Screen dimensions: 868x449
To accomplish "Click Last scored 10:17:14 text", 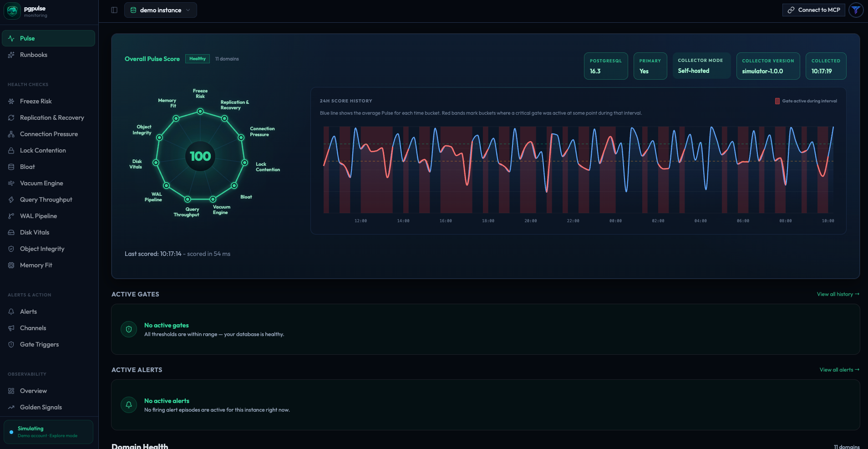I will pos(153,254).
